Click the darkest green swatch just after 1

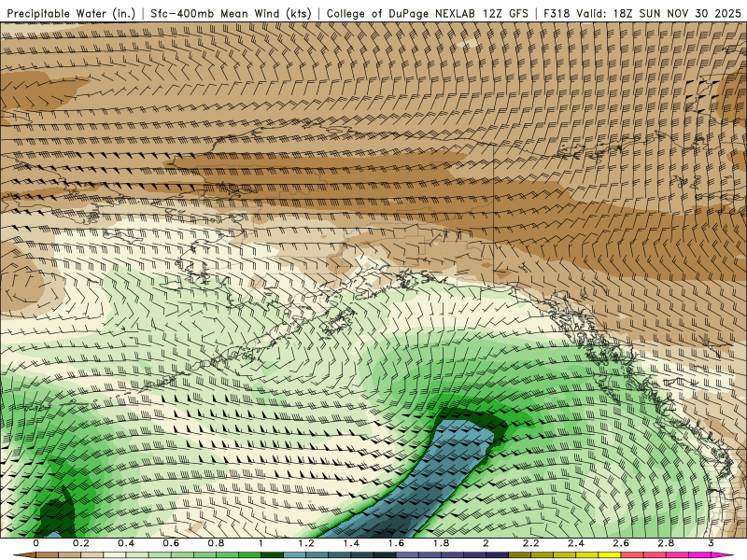pyautogui.click(x=272, y=554)
